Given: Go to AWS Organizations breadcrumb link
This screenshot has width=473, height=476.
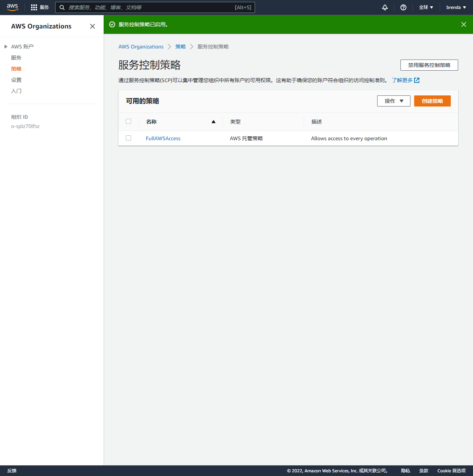Looking at the screenshot, I should pos(141,47).
